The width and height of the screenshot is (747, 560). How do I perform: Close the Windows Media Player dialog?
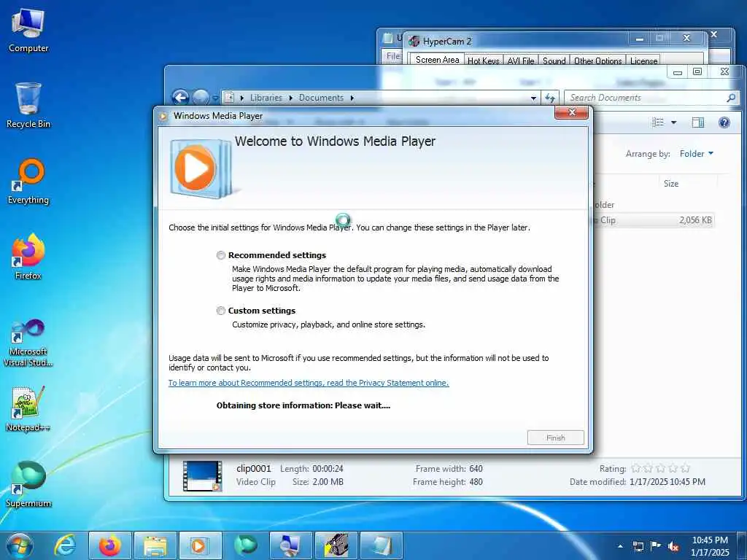[572, 112]
